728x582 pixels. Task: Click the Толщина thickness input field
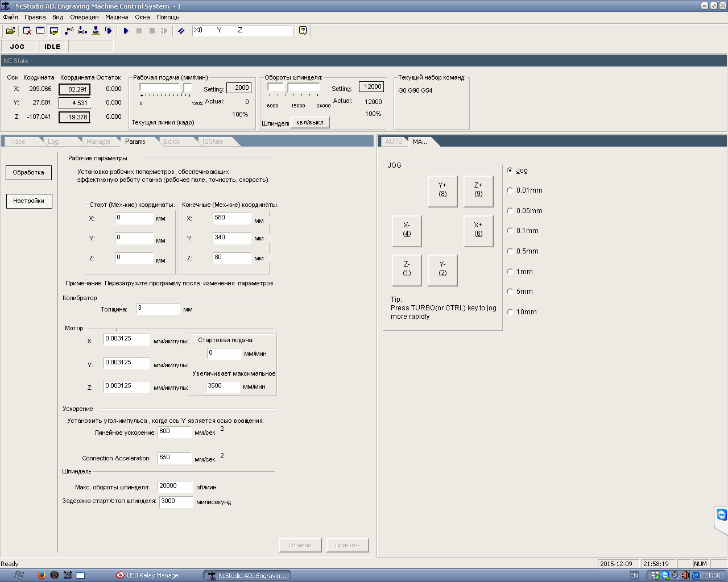[x=158, y=309]
